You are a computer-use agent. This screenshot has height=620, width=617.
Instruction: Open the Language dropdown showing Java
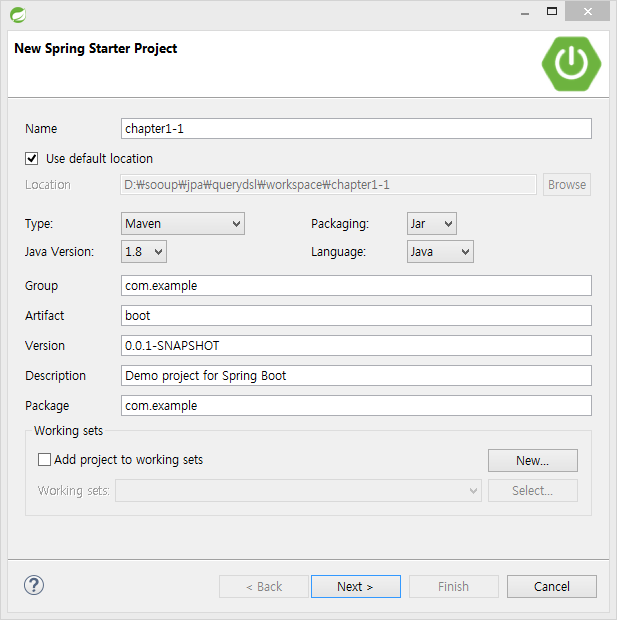pyautogui.click(x=440, y=251)
